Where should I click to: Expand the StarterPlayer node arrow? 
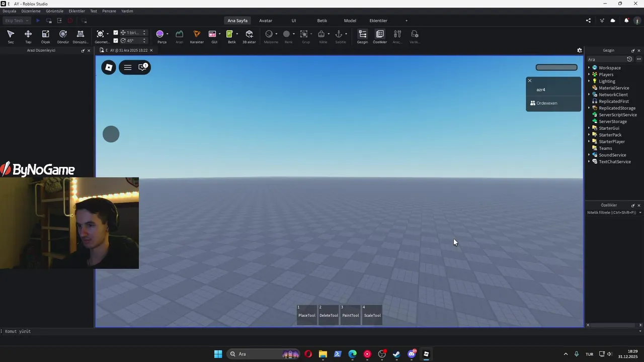point(589,142)
